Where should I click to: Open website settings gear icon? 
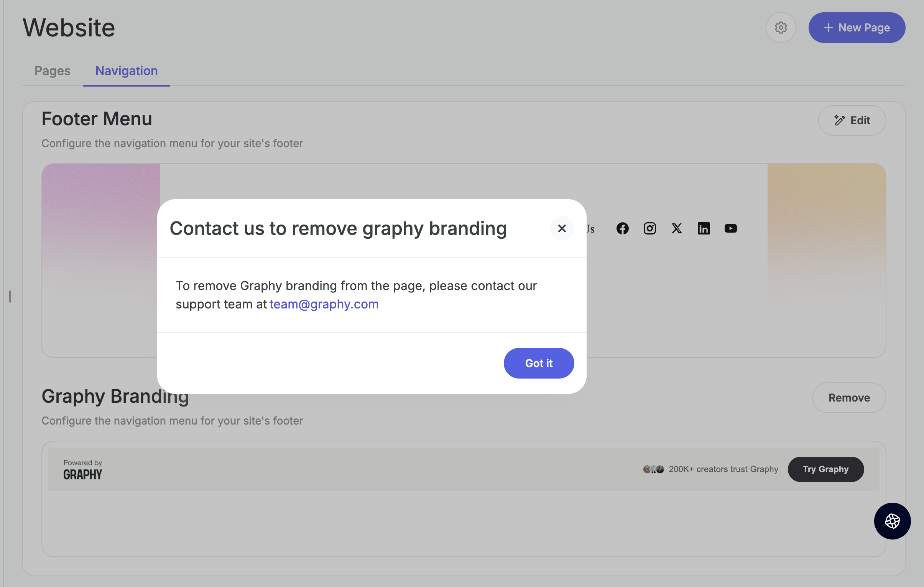point(781,28)
